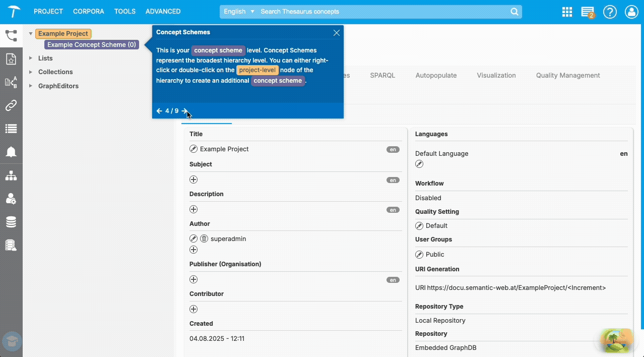Open the English language dropdown
The width and height of the screenshot is (644, 357).
coord(239,11)
